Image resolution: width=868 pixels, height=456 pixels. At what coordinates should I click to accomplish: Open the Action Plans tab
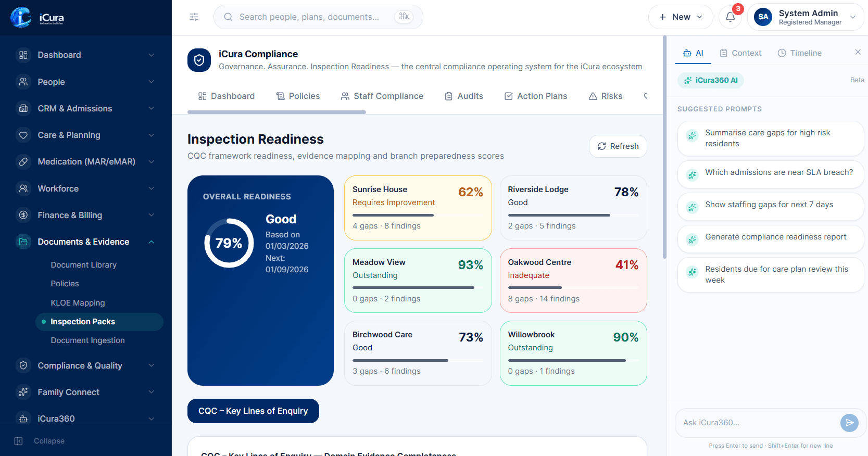[536, 96]
